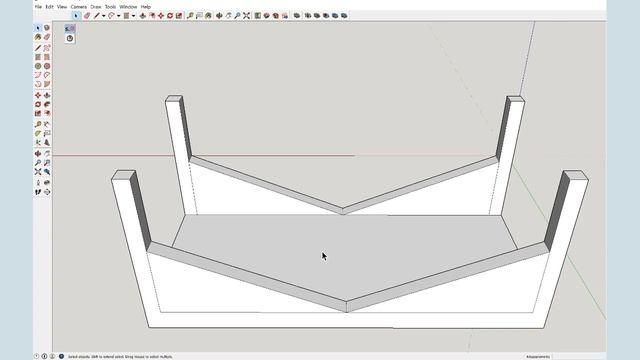Viewport: 640px width, 360px height.
Task: Select the Circle tool in left toolbar
Action: pos(38,66)
